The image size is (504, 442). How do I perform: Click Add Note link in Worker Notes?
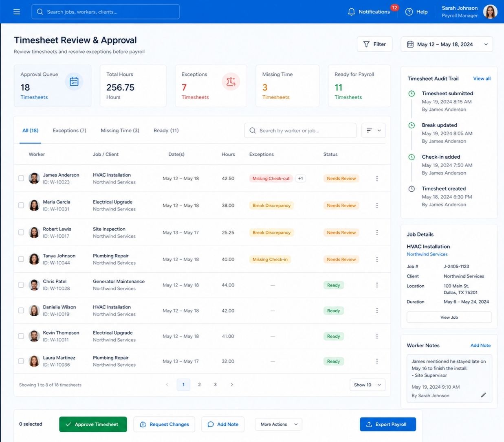[480, 346]
